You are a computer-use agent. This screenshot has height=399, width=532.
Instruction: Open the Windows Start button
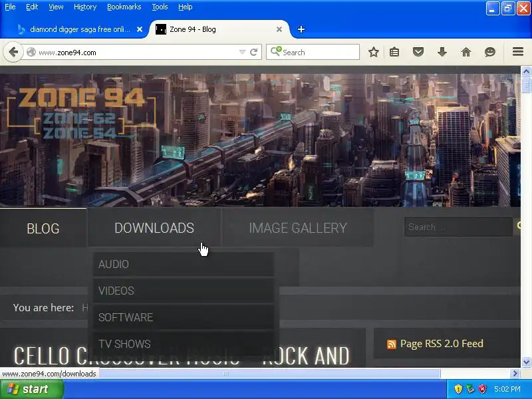click(31, 389)
